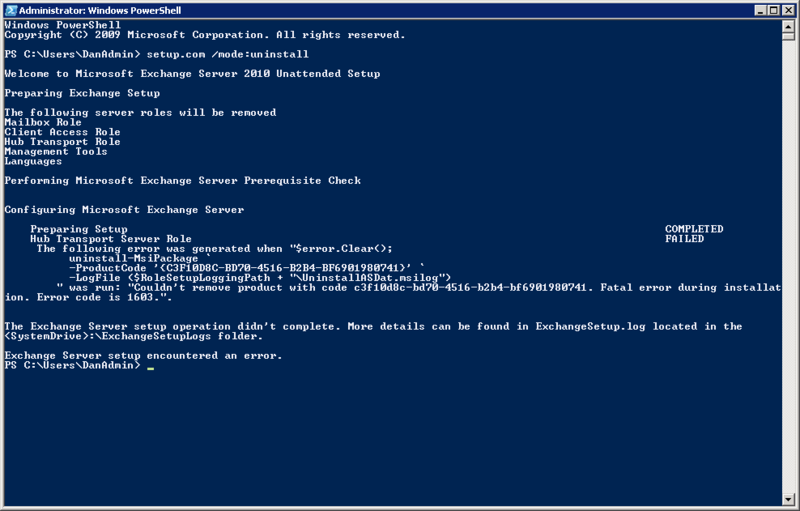Viewport: 800px width, 511px height.
Task: Open the PowerShell system menu icon
Action: [x=10, y=10]
